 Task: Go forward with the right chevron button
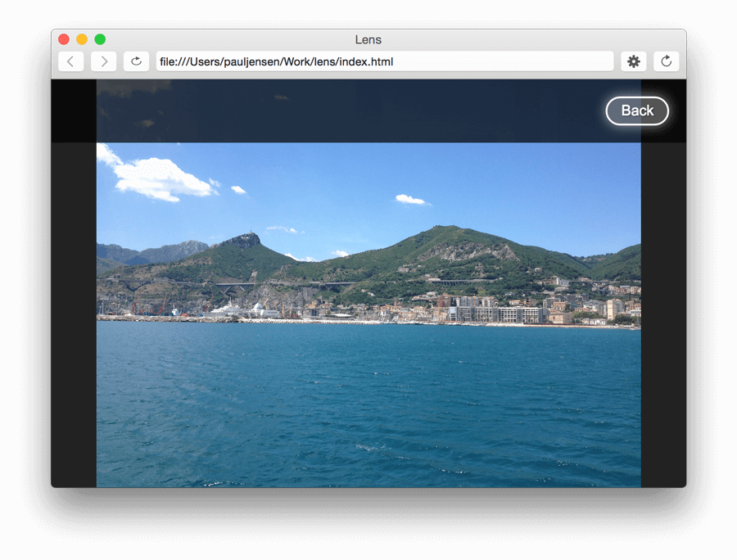[x=103, y=61]
